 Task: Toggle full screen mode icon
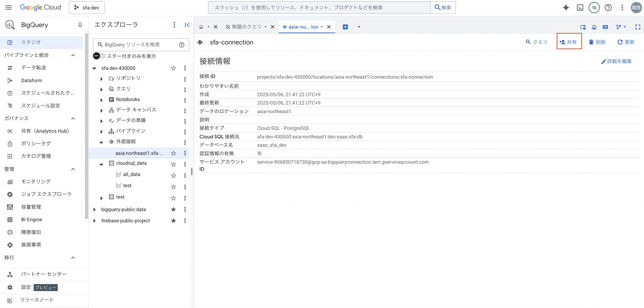(638, 27)
